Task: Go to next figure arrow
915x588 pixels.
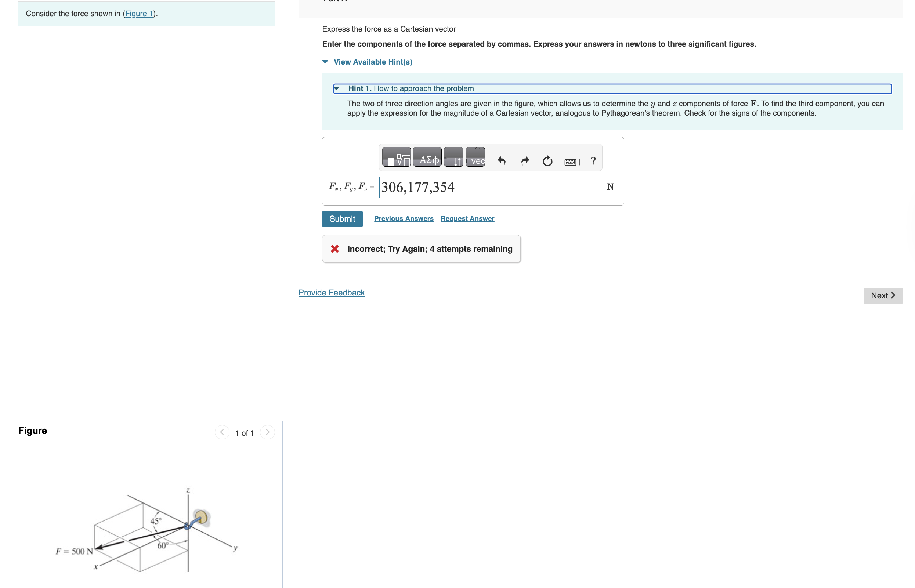Action: pos(267,432)
